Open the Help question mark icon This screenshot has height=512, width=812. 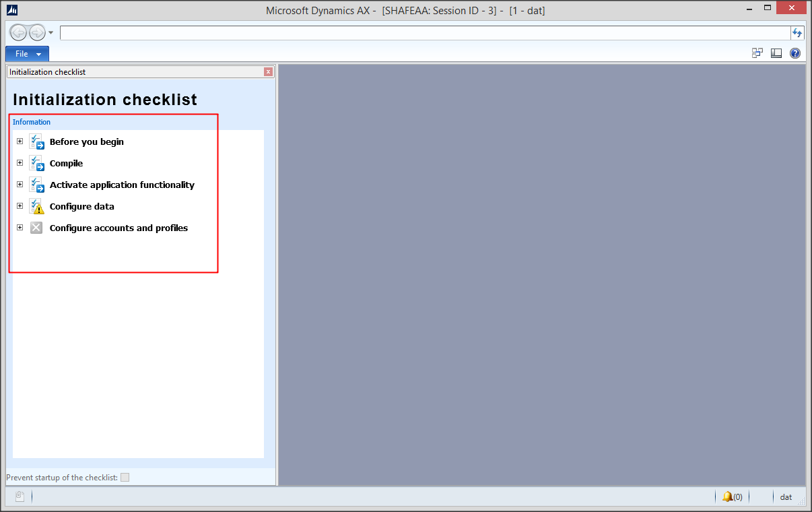click(795, 53)
